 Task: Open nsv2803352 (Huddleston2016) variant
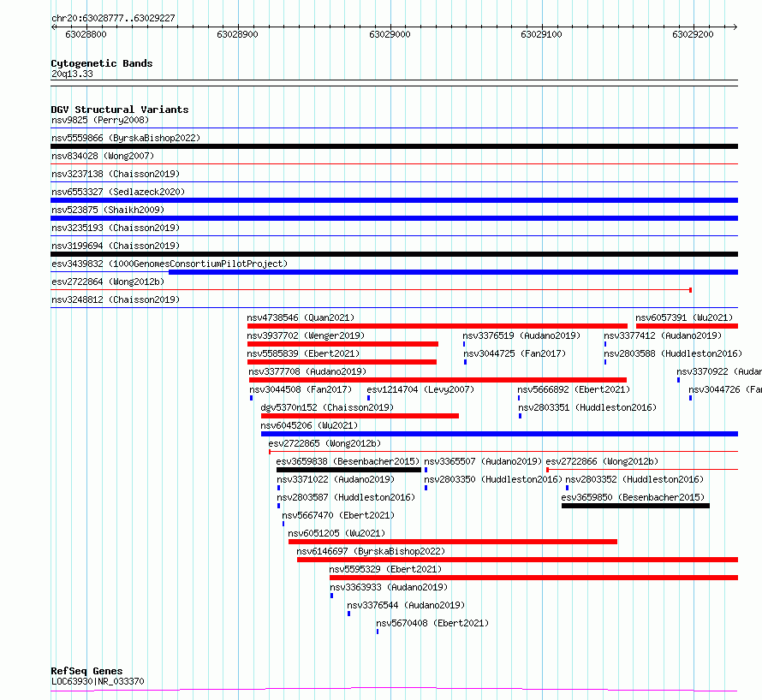pos(634,479)
